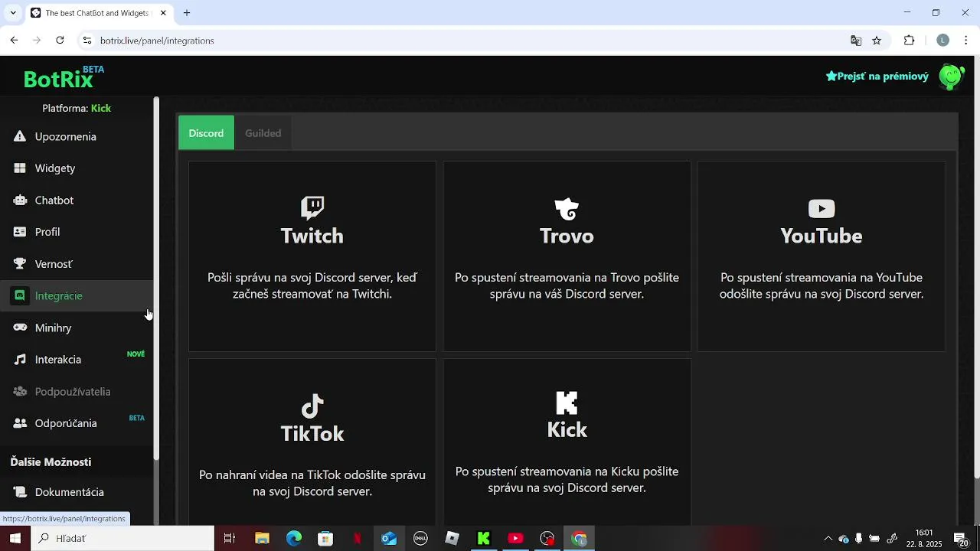Open Chrome's three-dot menu
This screenshot has height=551, width=980.
965,41
